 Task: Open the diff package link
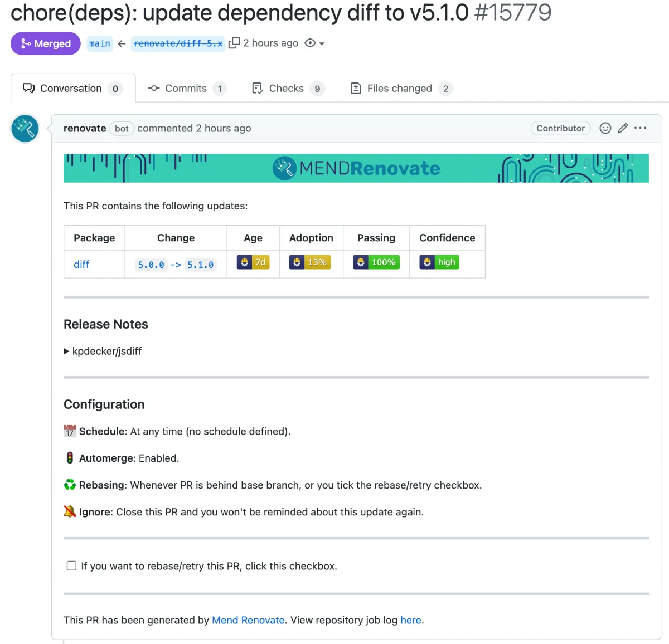click(81, 264)
